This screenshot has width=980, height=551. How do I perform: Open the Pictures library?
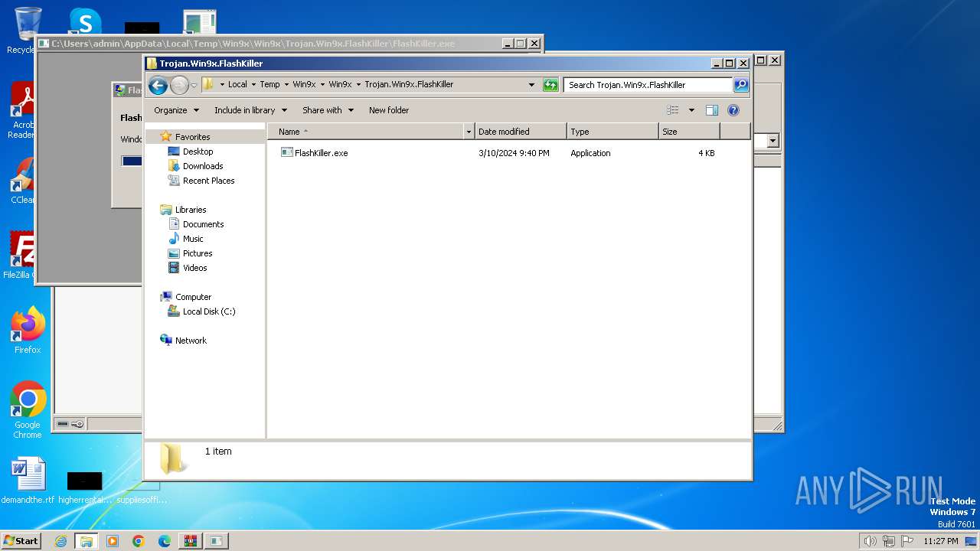click(198, 253)
